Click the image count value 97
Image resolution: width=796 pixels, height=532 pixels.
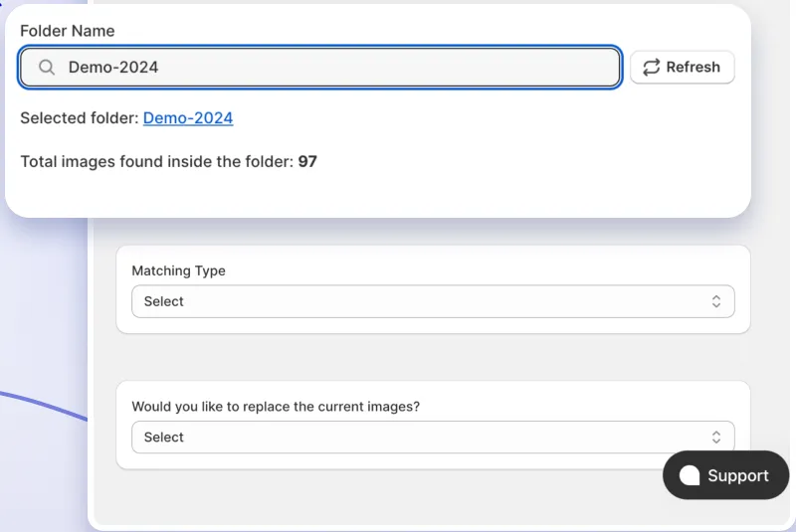coord(307,162)
